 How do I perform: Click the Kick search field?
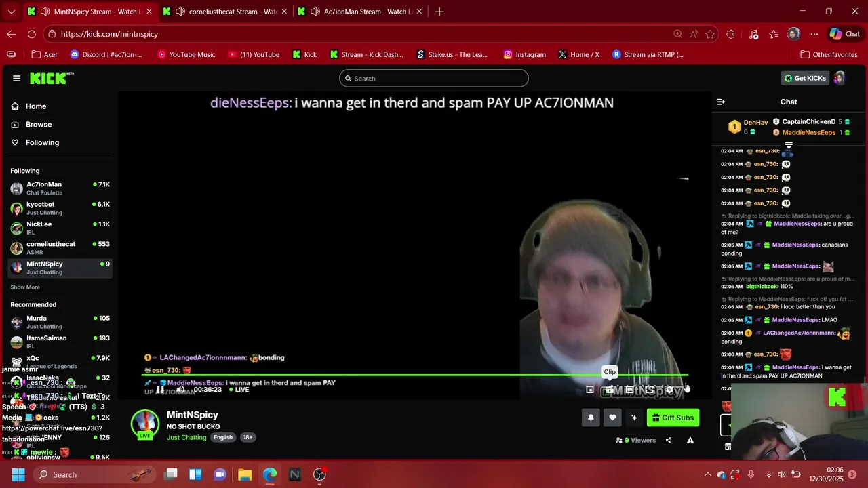(x=433, y=78)
